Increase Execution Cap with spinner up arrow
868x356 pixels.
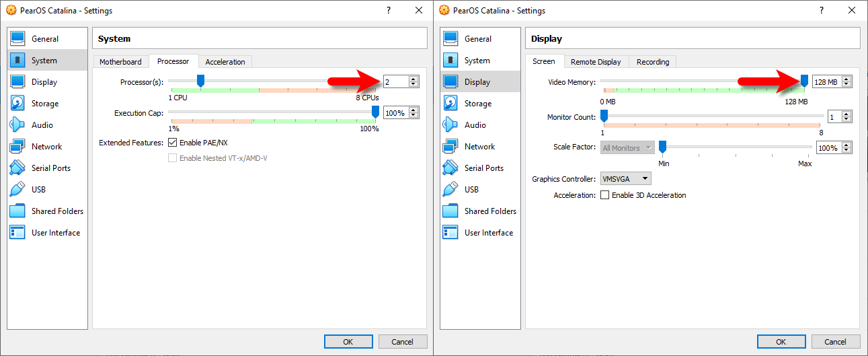(413, 110)
